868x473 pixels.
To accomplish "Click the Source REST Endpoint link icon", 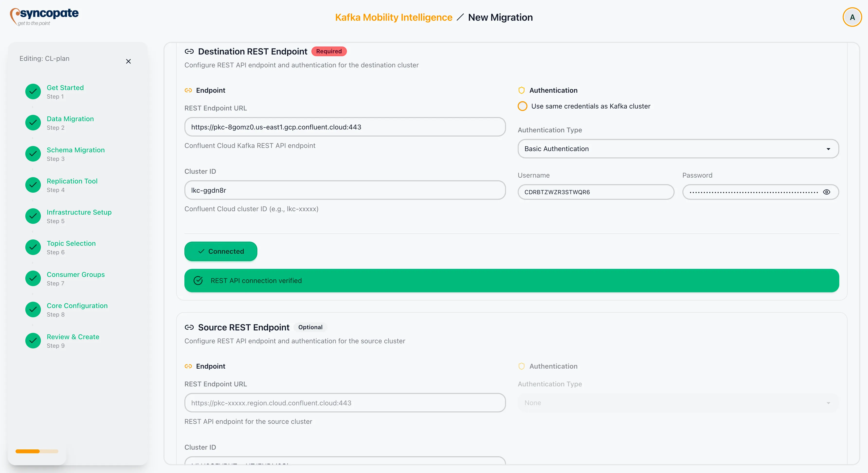I will (x=189, y=327).
